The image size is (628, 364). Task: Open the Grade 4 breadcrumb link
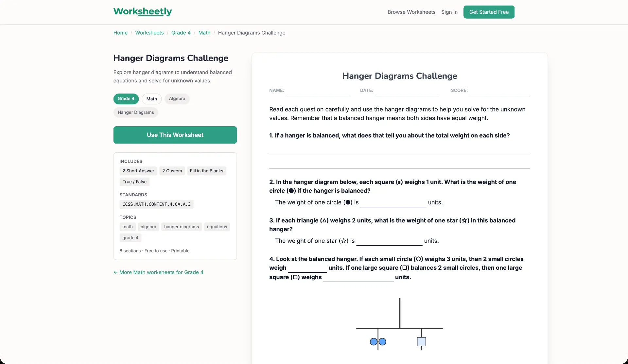(x=181, y=33)
